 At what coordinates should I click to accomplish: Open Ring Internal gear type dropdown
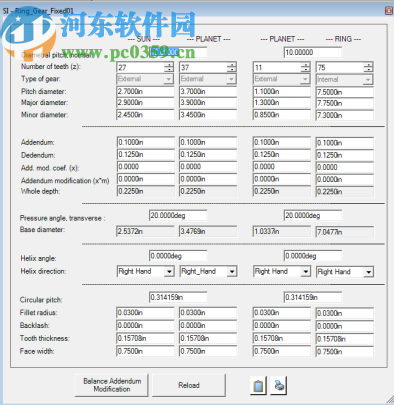click(x=368, y=80)
